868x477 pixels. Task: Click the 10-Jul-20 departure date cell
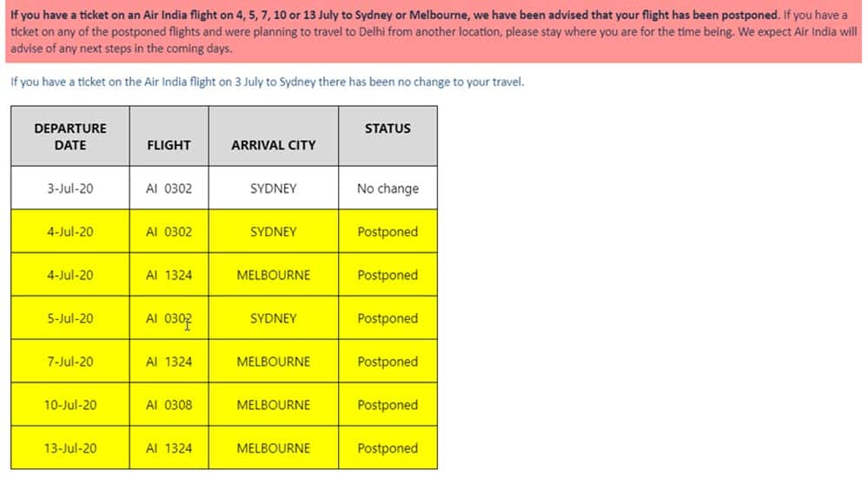(70, 405)
